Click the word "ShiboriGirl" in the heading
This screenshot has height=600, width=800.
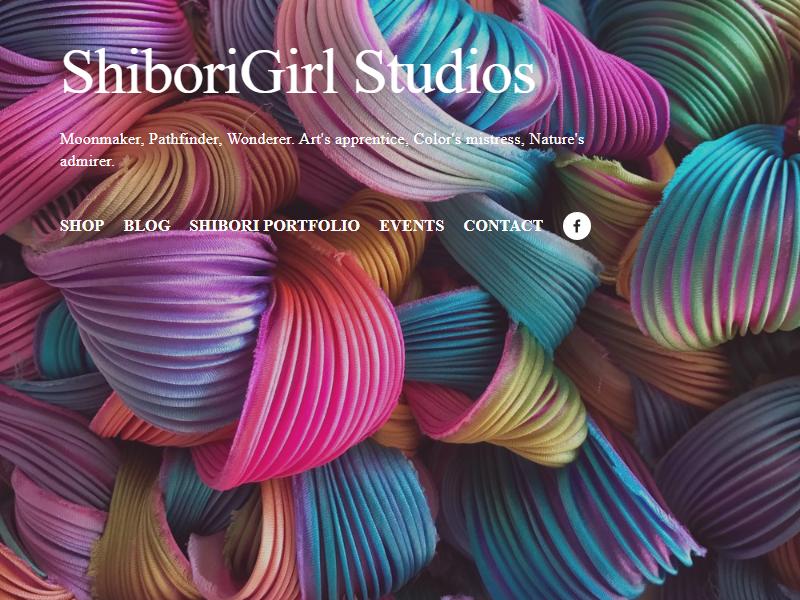coord(201,71)
